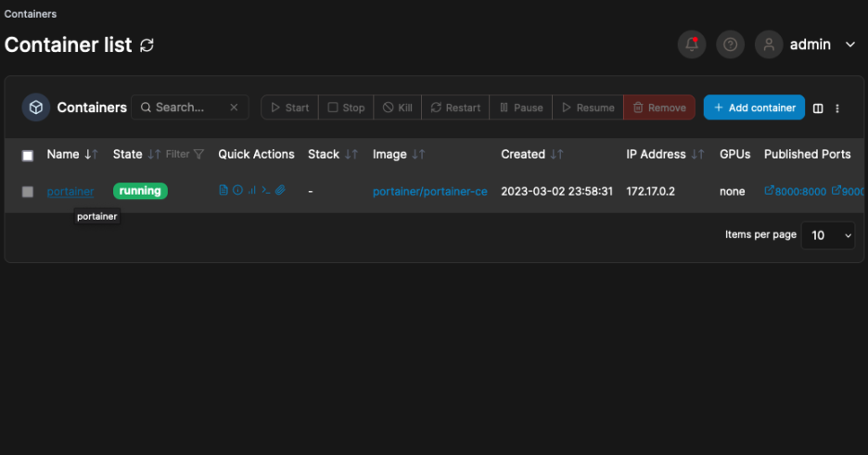
Task: Click the Containers cube icon
Action: coord(36,107)
